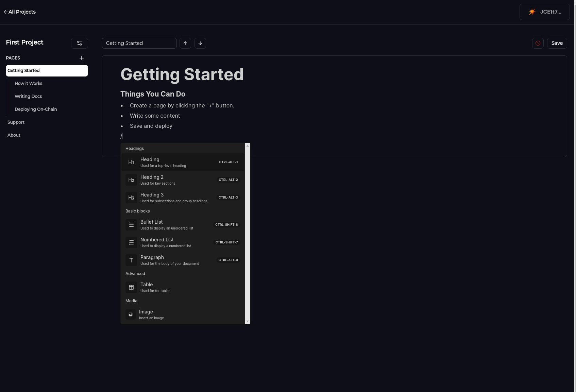Edit the page title input field
Screen dimensions: 576x392
pyautogui.click(x=139, y=43)
